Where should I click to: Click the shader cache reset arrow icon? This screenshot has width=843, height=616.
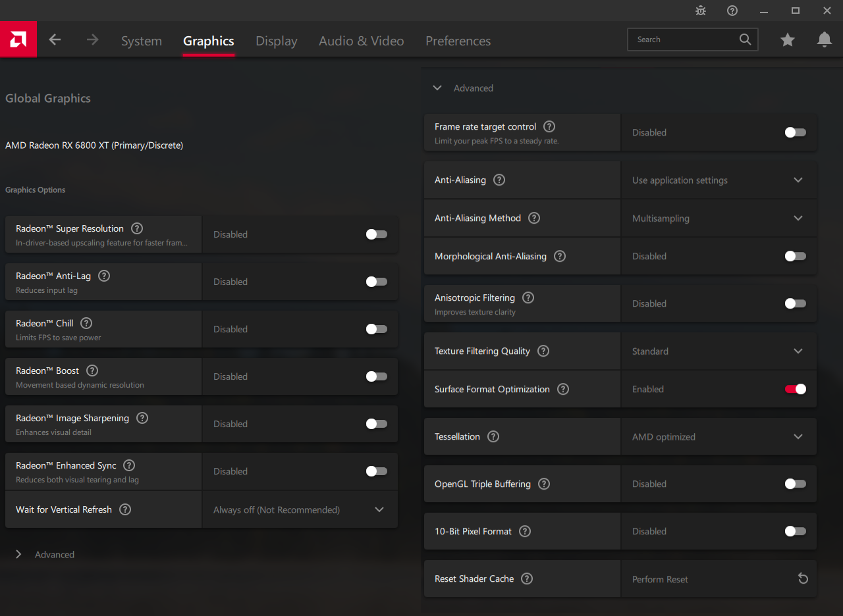pyautogui.click(x=803, y=578)
